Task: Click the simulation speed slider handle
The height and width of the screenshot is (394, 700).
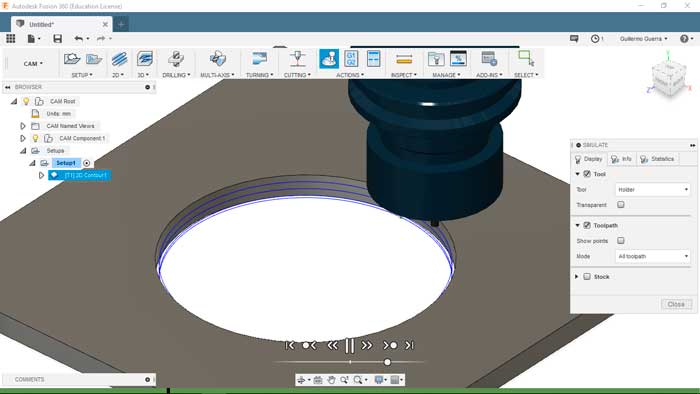Action: [387, 362]
